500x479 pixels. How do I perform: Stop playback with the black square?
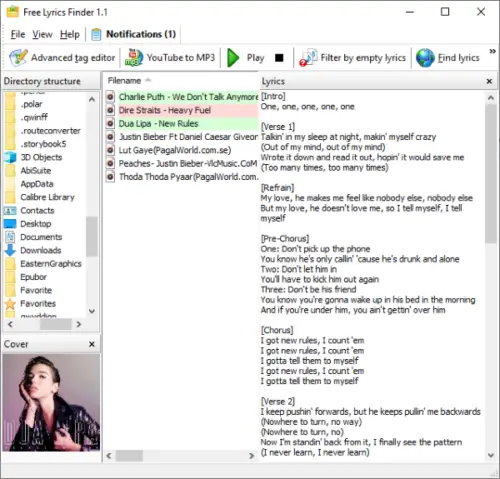tap(279, 58)
